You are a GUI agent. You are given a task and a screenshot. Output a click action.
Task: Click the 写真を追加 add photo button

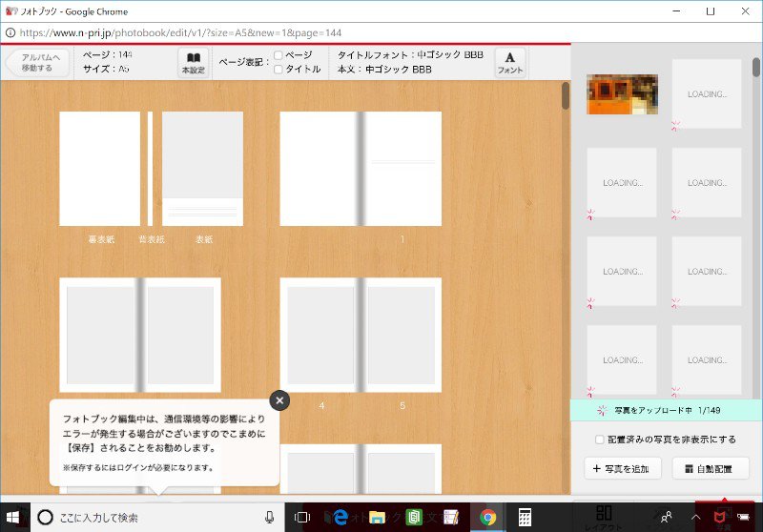pos(621,468)
